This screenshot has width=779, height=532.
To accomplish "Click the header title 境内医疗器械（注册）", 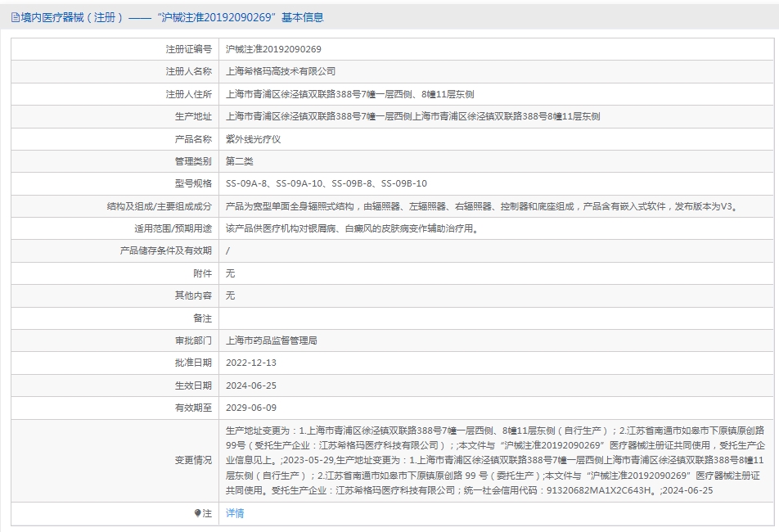I will pos(71,17).
